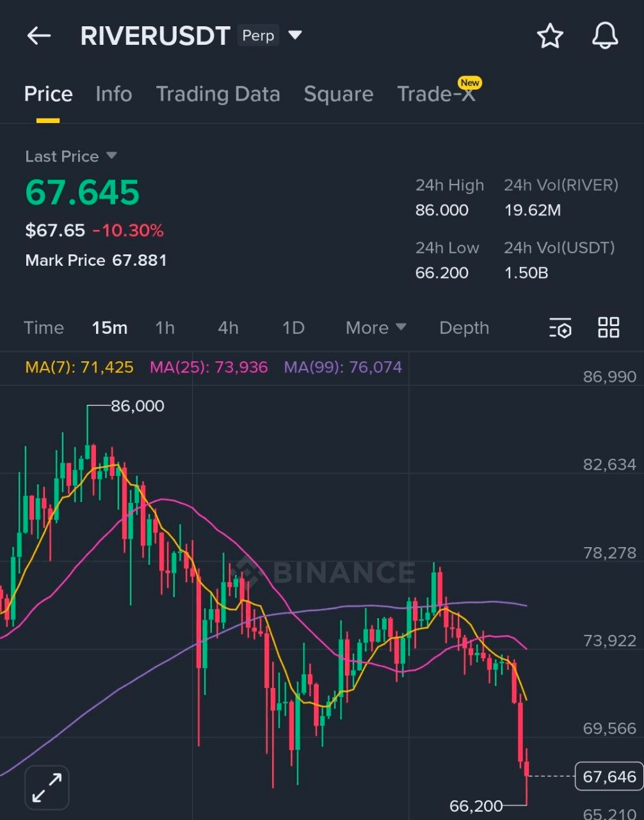
Task: Select the 15m chart interval
Action: 109,328
